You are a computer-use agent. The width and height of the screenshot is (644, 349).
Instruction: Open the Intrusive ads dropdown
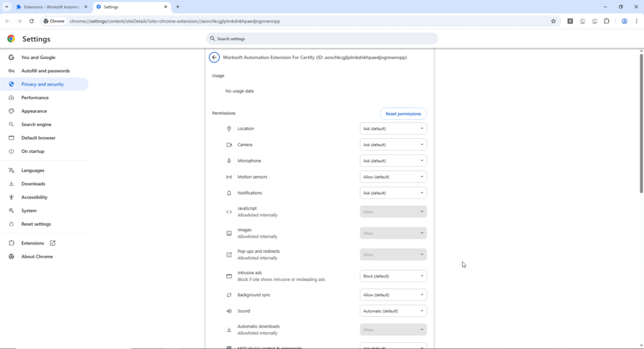[393, 276]
